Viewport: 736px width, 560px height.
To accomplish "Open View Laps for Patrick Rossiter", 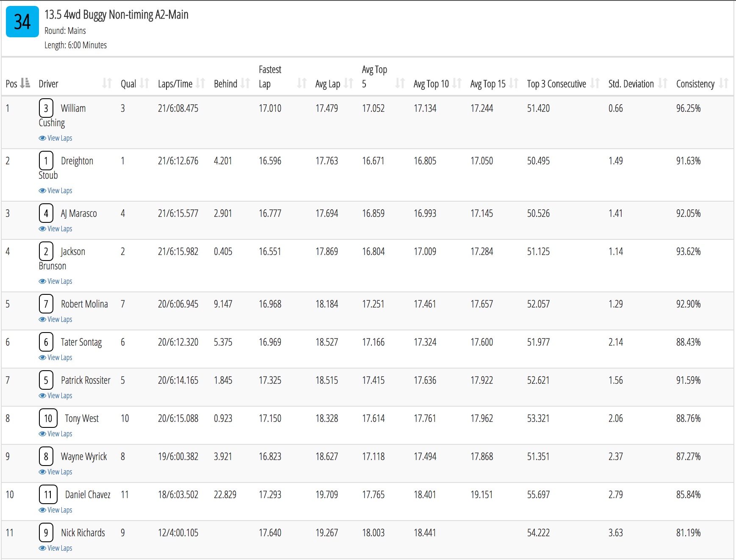I will [x=55, y=396].
